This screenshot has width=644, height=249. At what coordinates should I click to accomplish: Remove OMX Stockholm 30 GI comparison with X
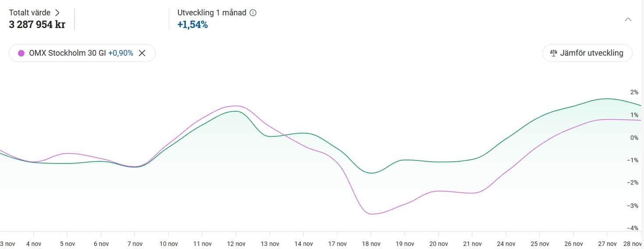[x=142, y=53]
